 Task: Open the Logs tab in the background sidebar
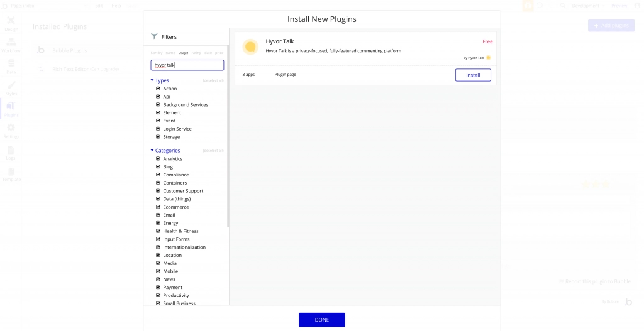click(11, 153)
